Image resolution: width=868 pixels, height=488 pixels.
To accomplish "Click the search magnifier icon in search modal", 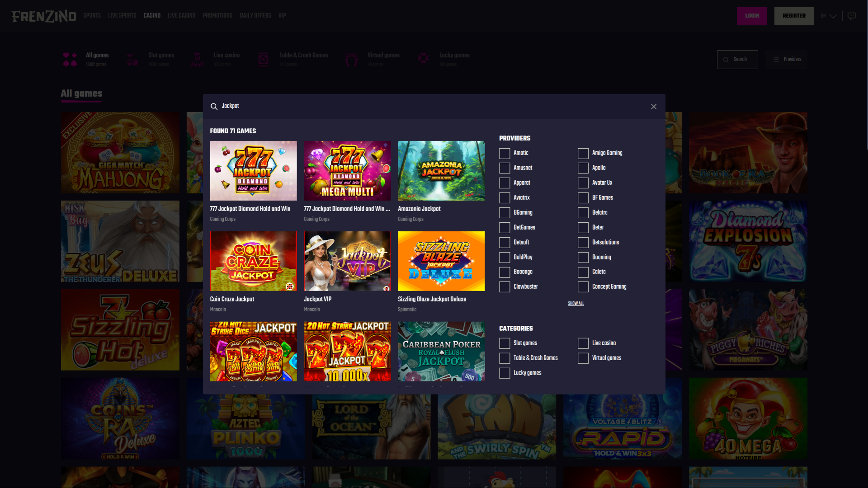I will pos(214,107).
